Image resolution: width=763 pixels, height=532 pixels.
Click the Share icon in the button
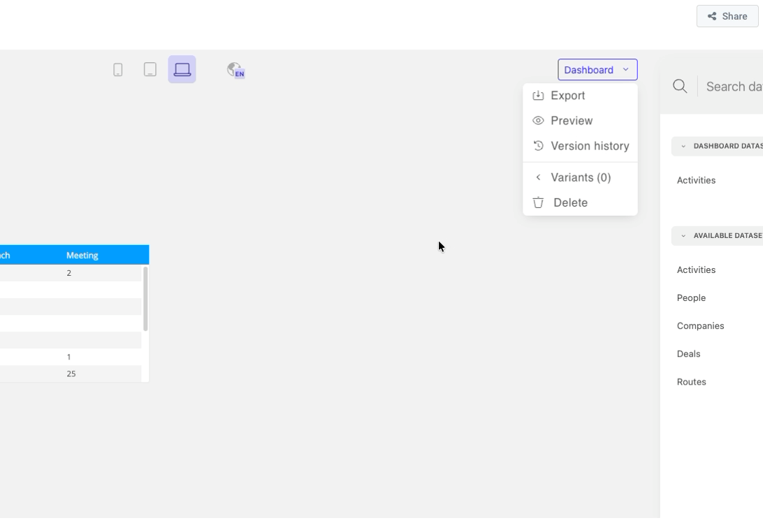tap(711, 16)
